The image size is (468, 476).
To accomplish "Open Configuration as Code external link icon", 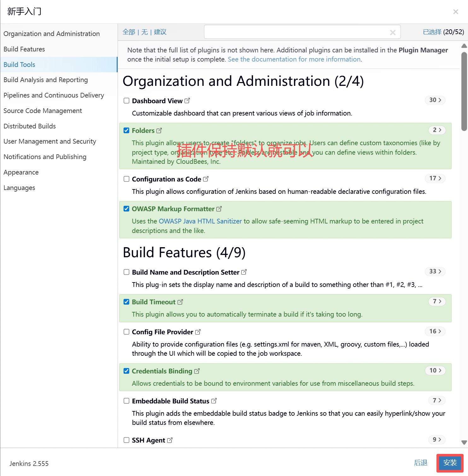I will 206,179.
